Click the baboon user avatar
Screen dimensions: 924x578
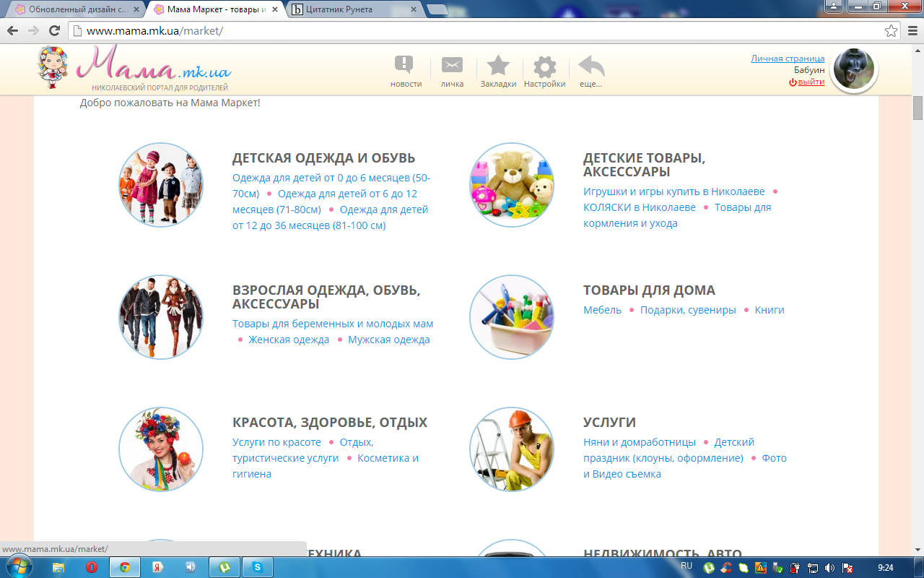pos(854,70)
